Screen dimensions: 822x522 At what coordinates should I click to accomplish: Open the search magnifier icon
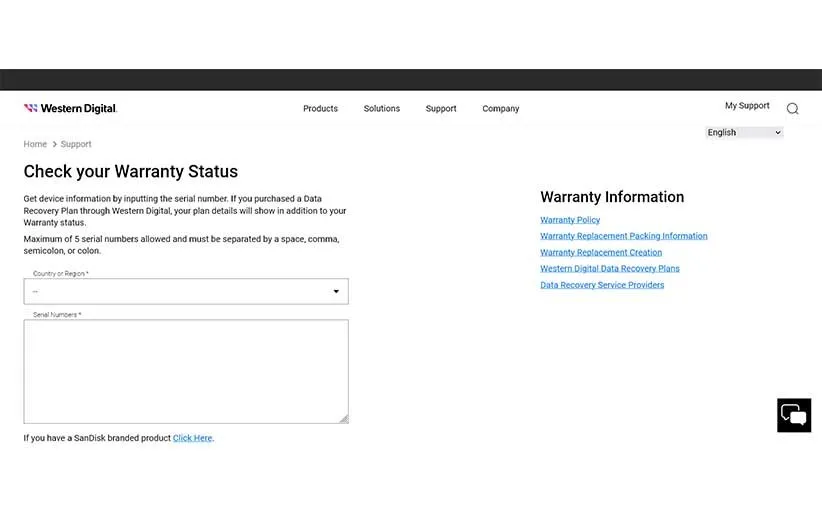pos(792,109)
